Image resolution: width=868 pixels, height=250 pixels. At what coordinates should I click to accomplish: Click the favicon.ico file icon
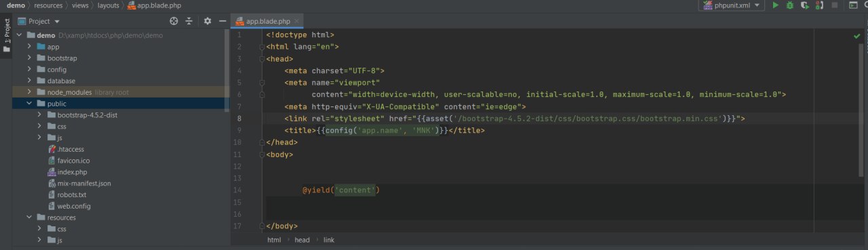coord(52,161)
